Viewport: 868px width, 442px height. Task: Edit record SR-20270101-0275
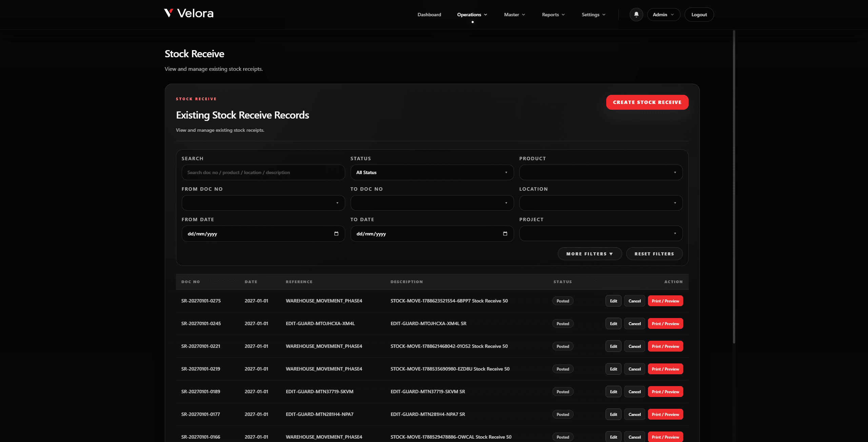click(613, 301)
